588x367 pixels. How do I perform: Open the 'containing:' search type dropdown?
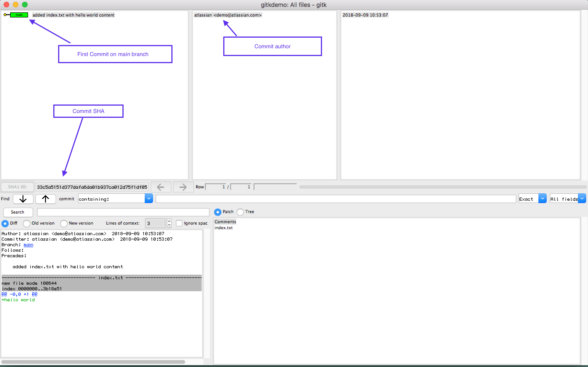149,199
